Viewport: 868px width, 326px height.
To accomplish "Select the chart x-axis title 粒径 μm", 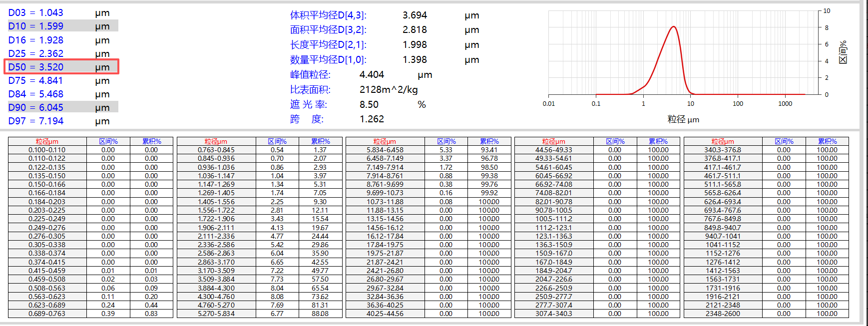I will tap(683, 119).
